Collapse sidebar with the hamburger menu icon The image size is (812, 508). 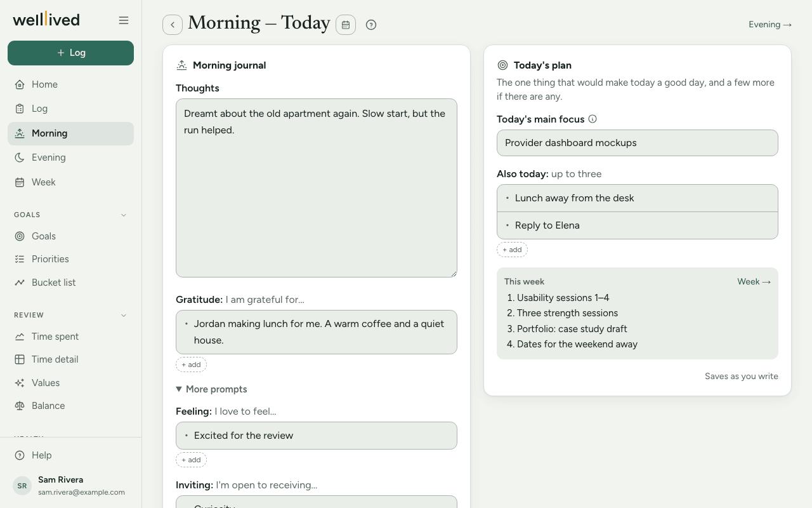click(124, 20)
